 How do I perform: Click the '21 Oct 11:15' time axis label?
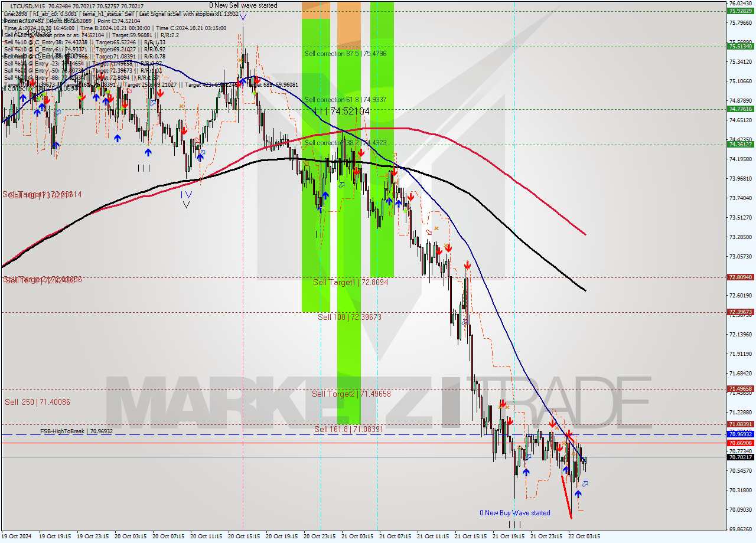[x=433, y=537]
